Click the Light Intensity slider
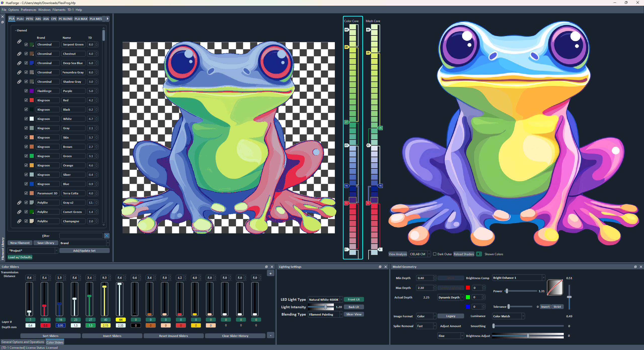 click(321, 307)
